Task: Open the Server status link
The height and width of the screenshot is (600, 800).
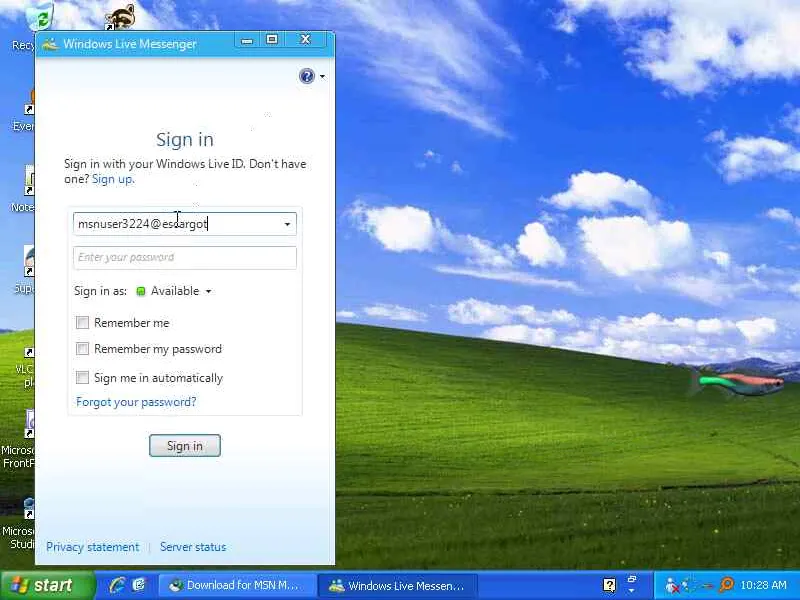Action: (x=193, y=547)
